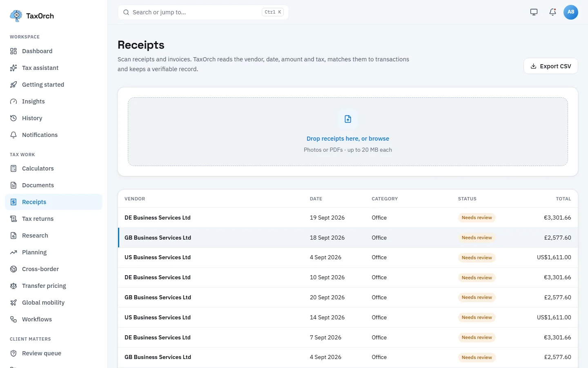Click the US$1,611.00 total dated 4 Sept 2026

(554, 257)
